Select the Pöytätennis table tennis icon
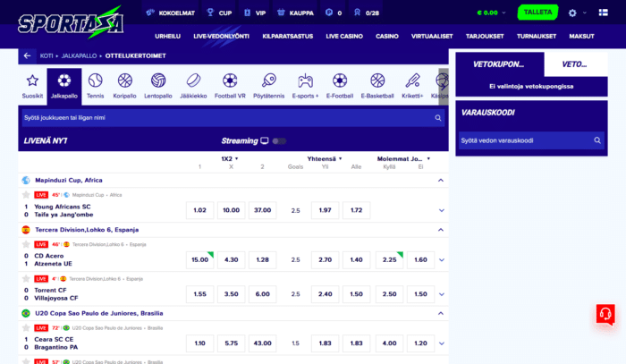The width and height of the screenshot is (626, 364). point(268,80)
